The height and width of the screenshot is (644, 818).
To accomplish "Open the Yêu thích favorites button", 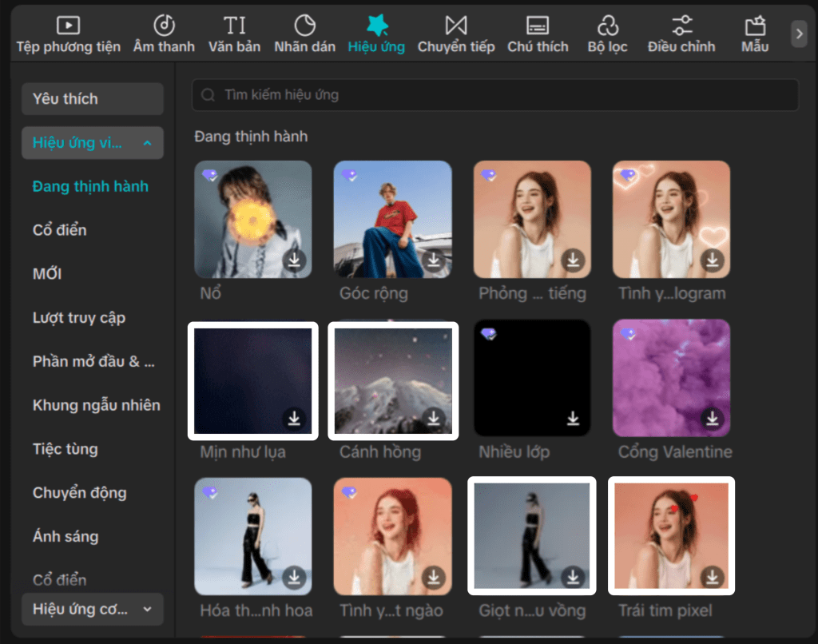I will (93, 98).
